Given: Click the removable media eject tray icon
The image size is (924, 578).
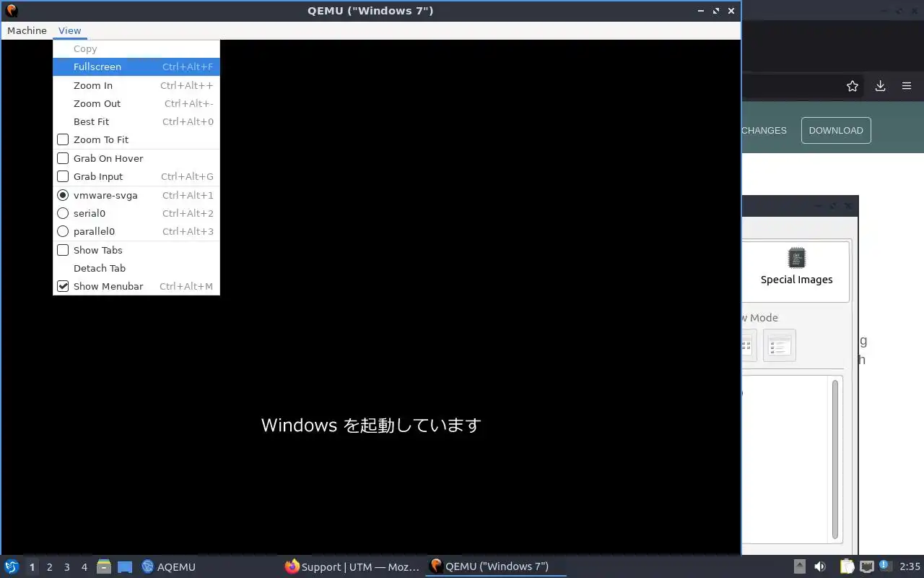Looking at the screenshot, I should pos(799,566).
